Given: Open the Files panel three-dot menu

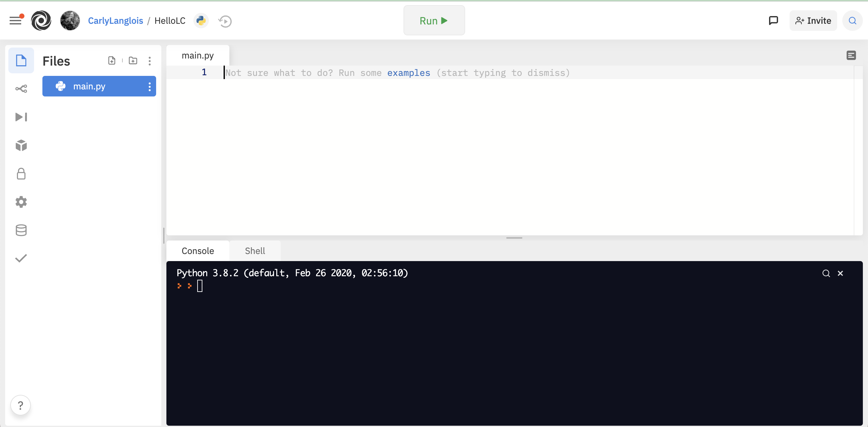Looking at the screenshot, I should 150,61.
